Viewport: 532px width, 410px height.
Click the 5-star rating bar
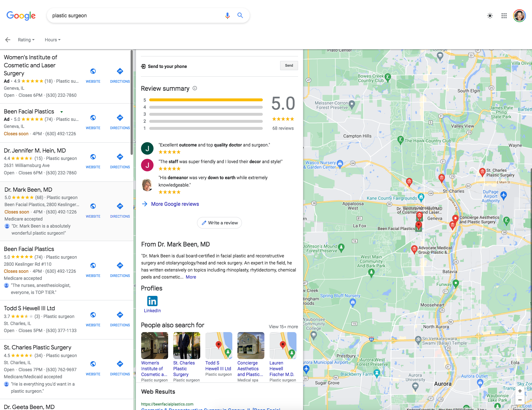click(206, 100)
